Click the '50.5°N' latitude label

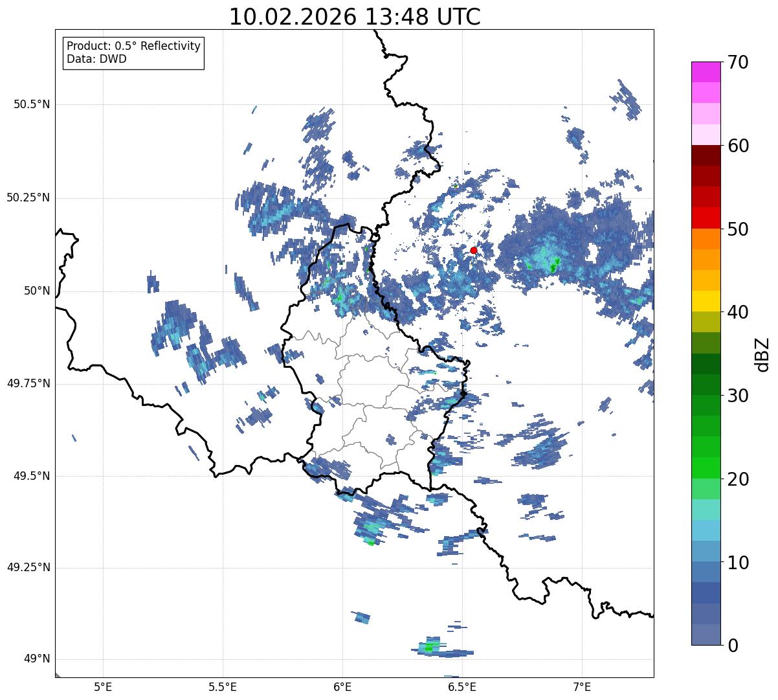pyautogui.click(x=32, y=104)
